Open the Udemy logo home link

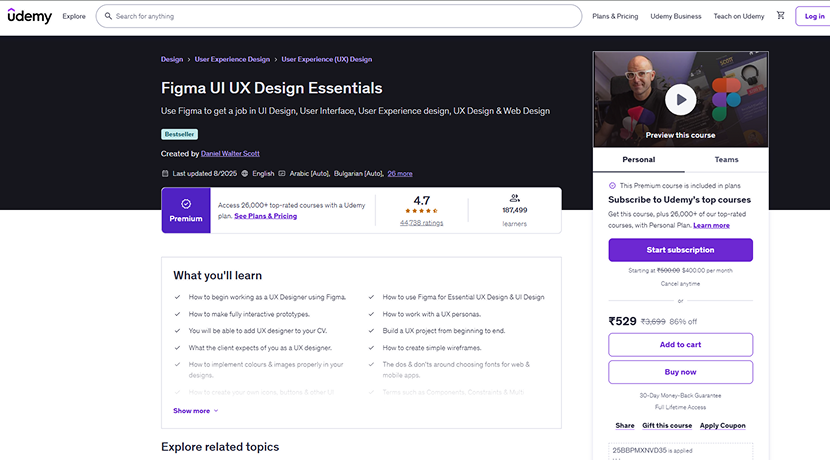pyautogui.click(x=30, y=16)
